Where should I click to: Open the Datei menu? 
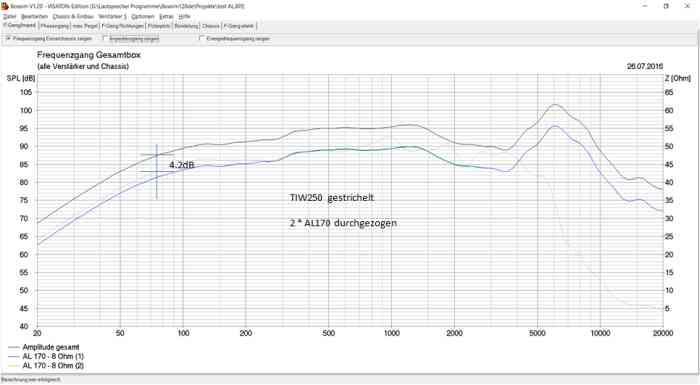[x=9, y=17]
